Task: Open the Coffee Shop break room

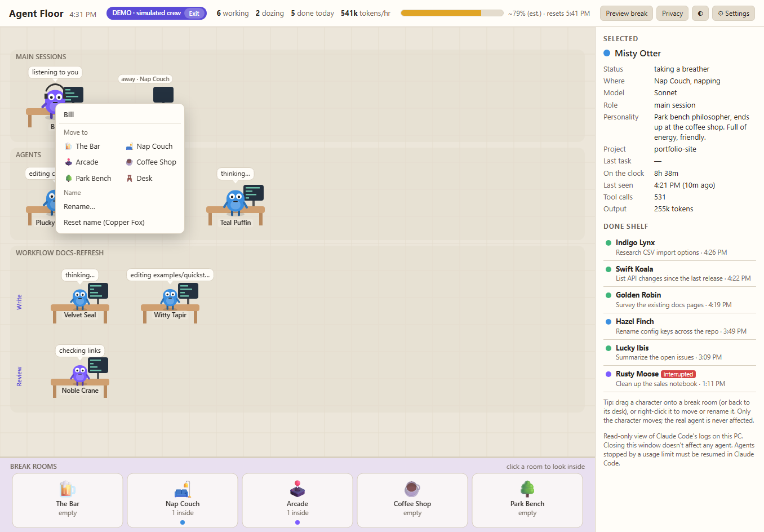Action: [412, 500]
